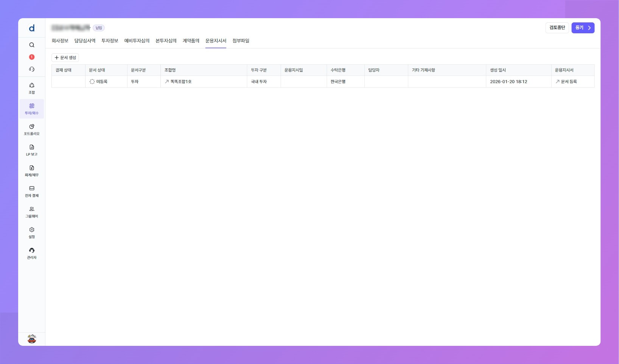
Task: Open the 예비투자심의 tab
Action: [137, 41]
